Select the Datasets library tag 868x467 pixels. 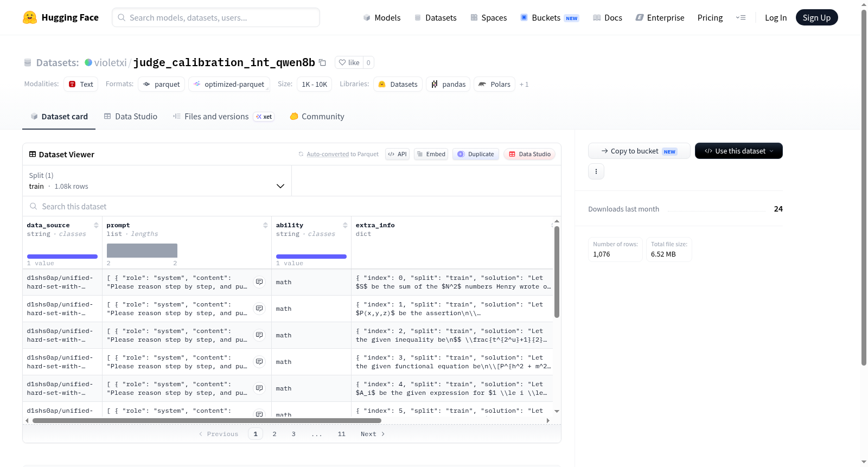pos(398,84)
